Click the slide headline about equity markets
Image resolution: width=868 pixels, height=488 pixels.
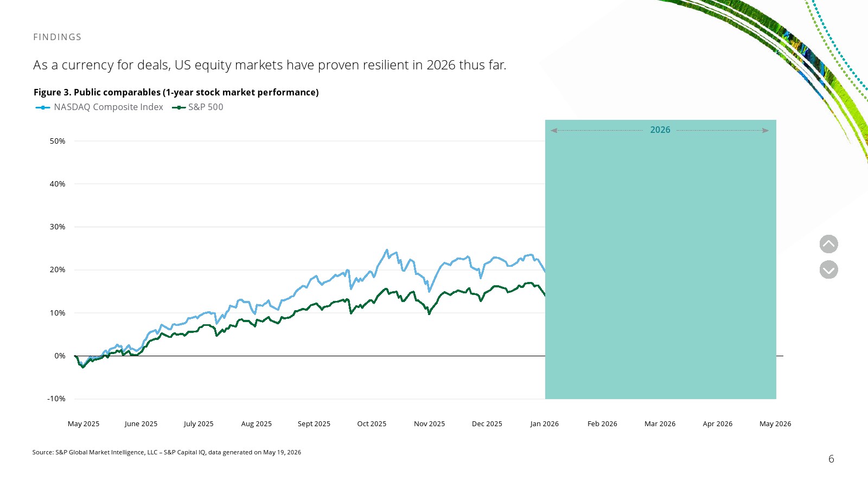pyautogui.click(x=270, y=65)
